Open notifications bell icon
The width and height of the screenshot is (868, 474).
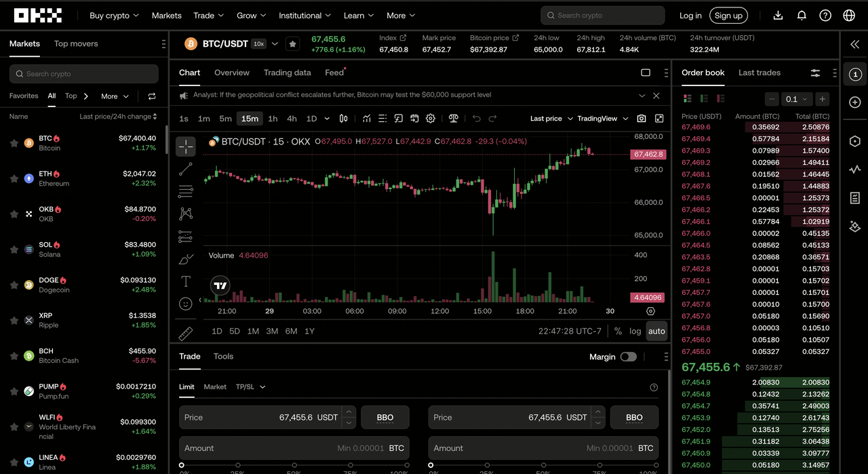[x=802, y=16]
